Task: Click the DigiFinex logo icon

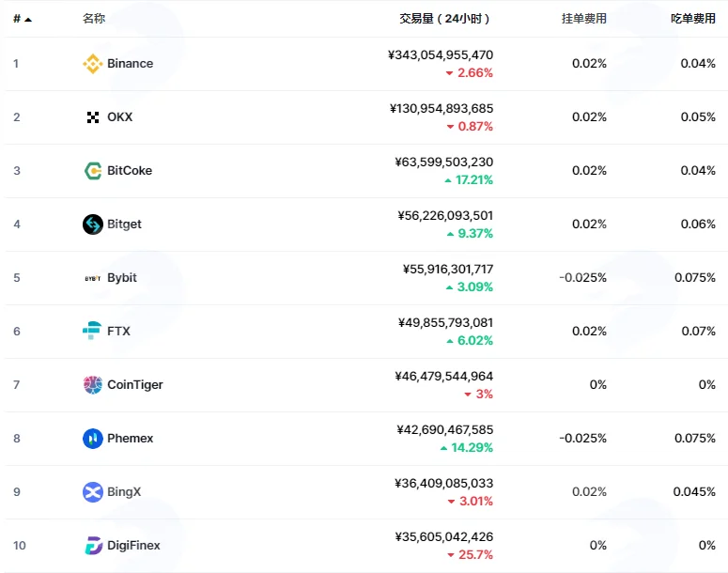Action: pyautogui.click(x=93, y=546)
